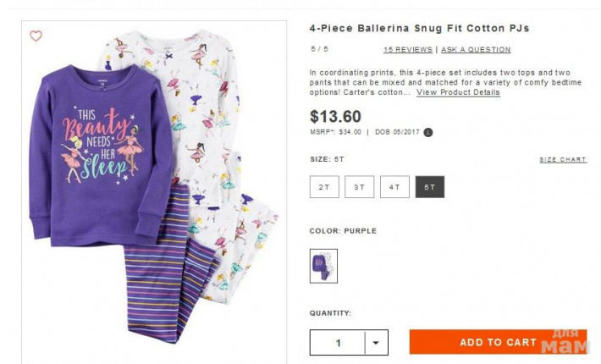Click the $13.60 sale price
601x364 pixels.
(335, 116)
